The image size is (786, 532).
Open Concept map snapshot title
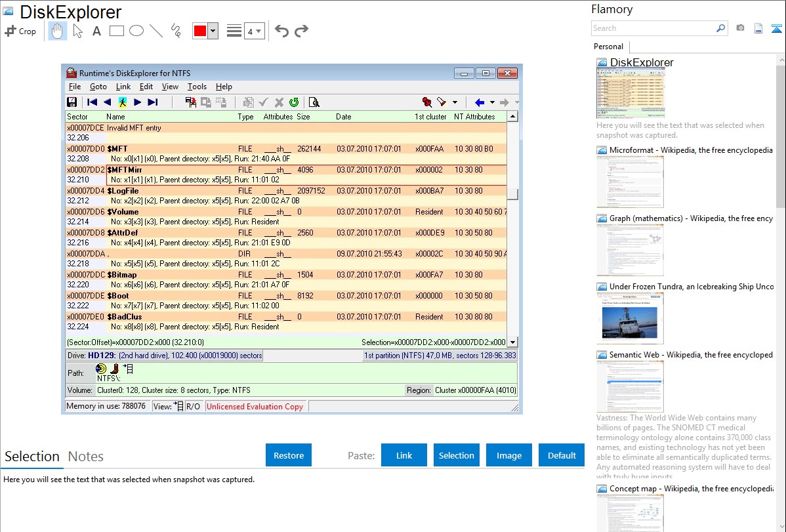click(x=691, y=489)
